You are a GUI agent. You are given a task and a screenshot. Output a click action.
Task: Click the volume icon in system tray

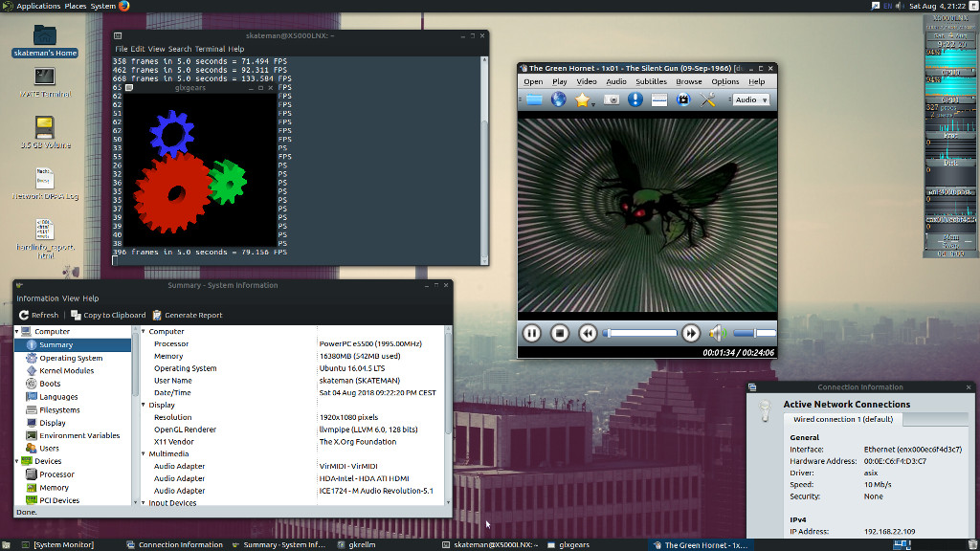pos(899,6)
